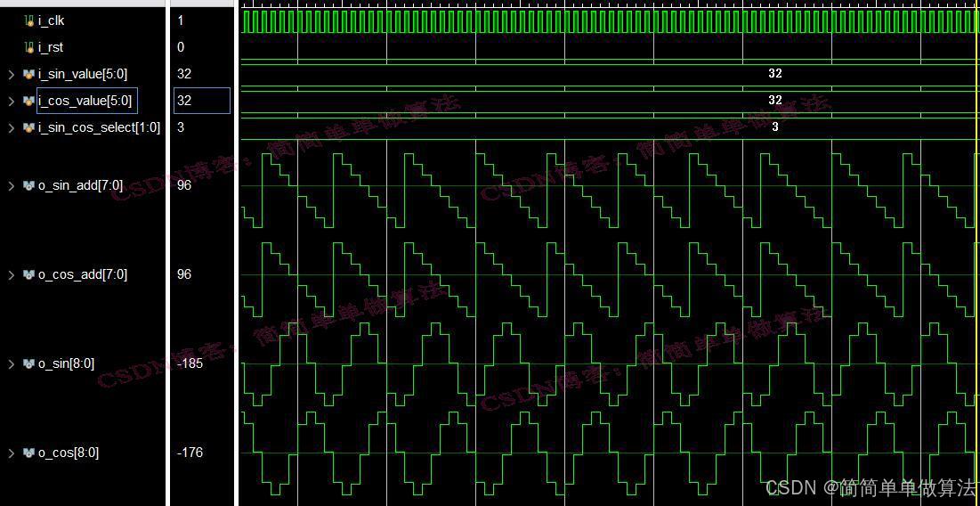
Task: Click the o_cos value -176
Action: pyautogui.click(x=190, y=453)
